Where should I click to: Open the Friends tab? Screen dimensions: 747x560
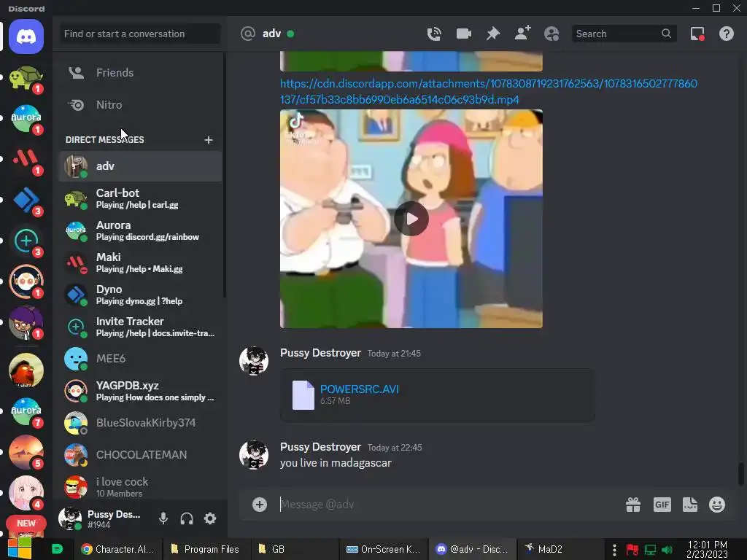click(x=141, y=73)
